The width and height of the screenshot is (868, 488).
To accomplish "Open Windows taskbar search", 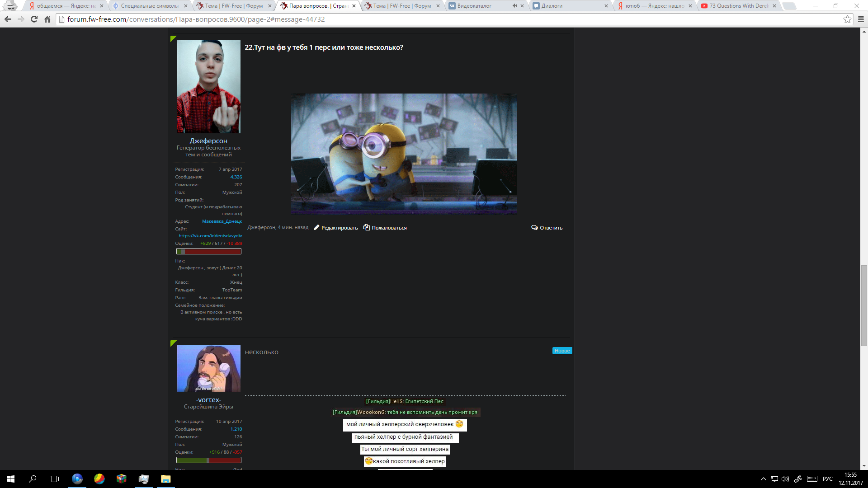I will point(33,479).
